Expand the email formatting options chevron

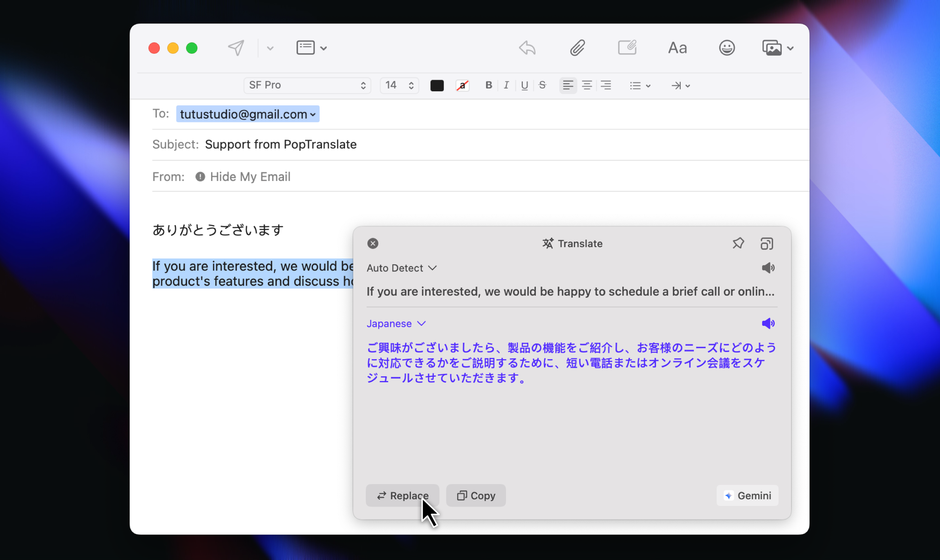point(324,47)
